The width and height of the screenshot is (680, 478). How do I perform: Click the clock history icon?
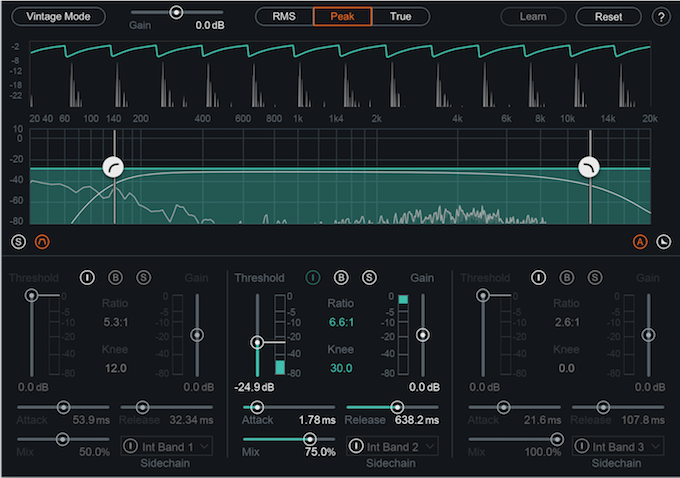[664, 242]
